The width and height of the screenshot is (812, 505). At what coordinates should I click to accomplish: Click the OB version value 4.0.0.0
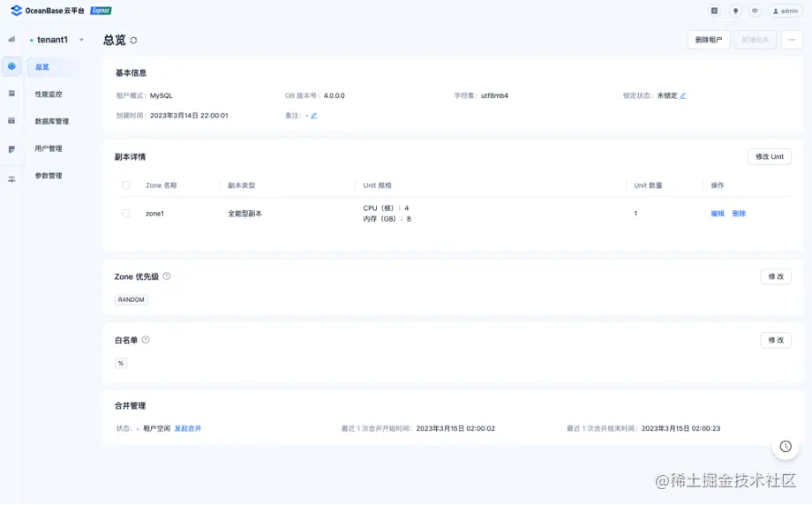(x=334, y=96)
